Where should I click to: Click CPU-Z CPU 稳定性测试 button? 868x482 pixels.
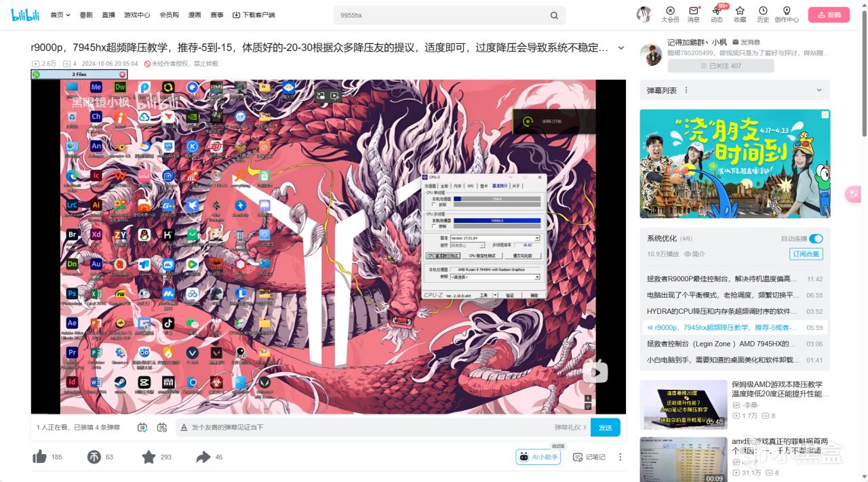482,256
